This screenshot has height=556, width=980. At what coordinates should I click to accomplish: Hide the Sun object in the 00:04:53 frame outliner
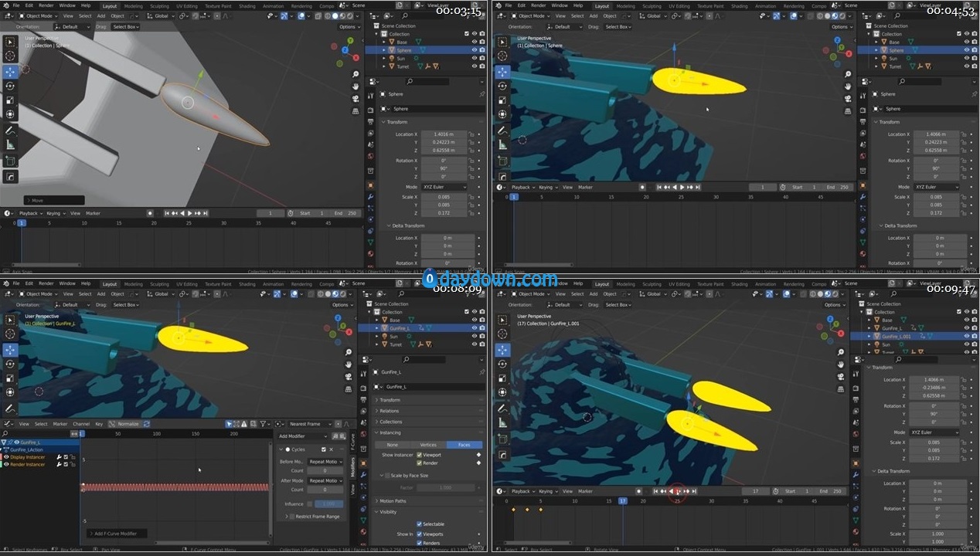click(x=967, y=58)
